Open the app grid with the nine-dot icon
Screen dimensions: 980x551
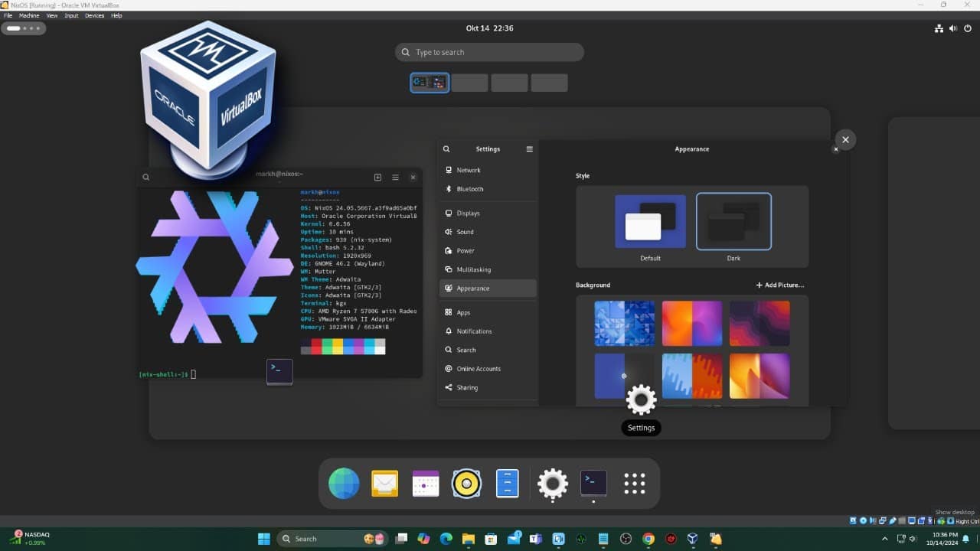click(x=635, y=483)
